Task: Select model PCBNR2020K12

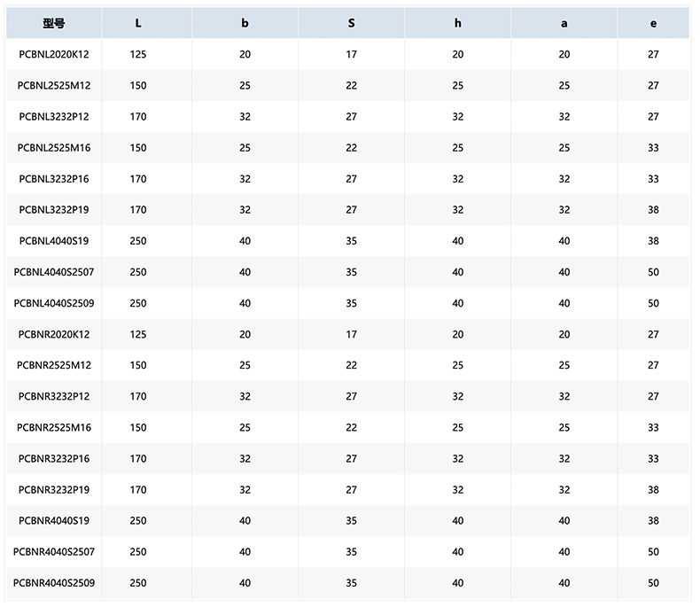Action: click(54, 335)
